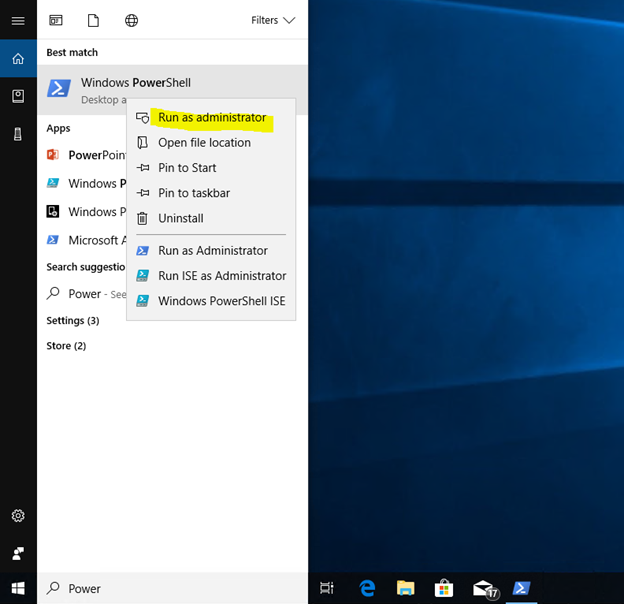The width and height of the screenshot is (624, 604).
Task: Choose Pin to taskbar
Action: (x=211, y=193)
